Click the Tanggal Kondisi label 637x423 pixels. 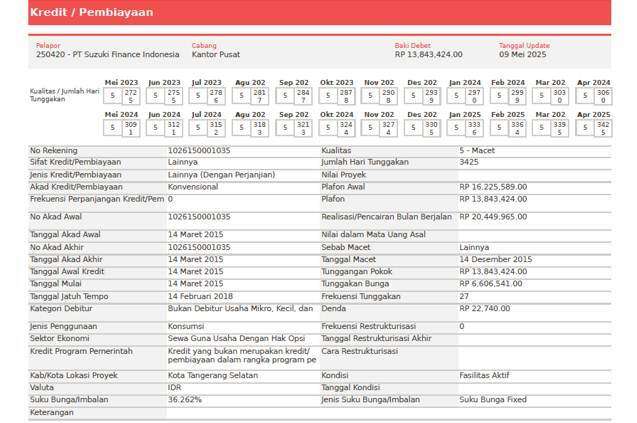351,388
